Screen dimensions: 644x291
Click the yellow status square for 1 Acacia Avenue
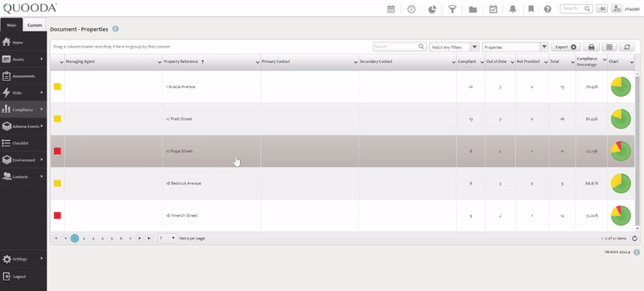(x=57, y=87)
